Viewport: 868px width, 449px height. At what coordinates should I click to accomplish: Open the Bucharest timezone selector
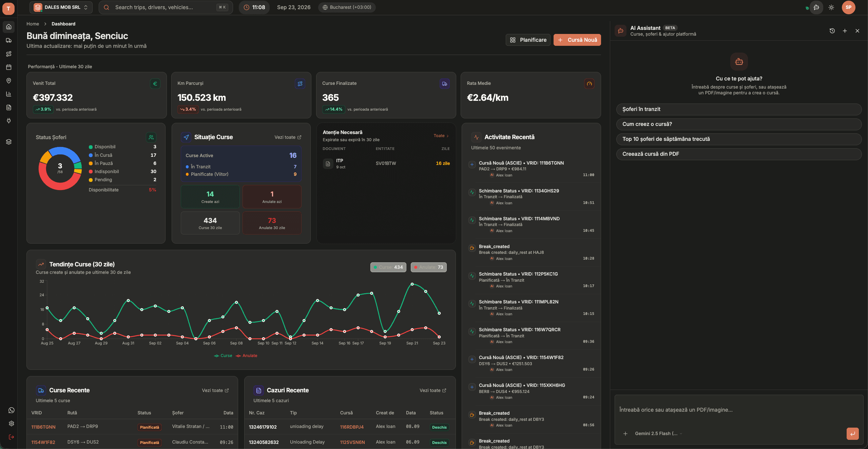click(347, 7)
